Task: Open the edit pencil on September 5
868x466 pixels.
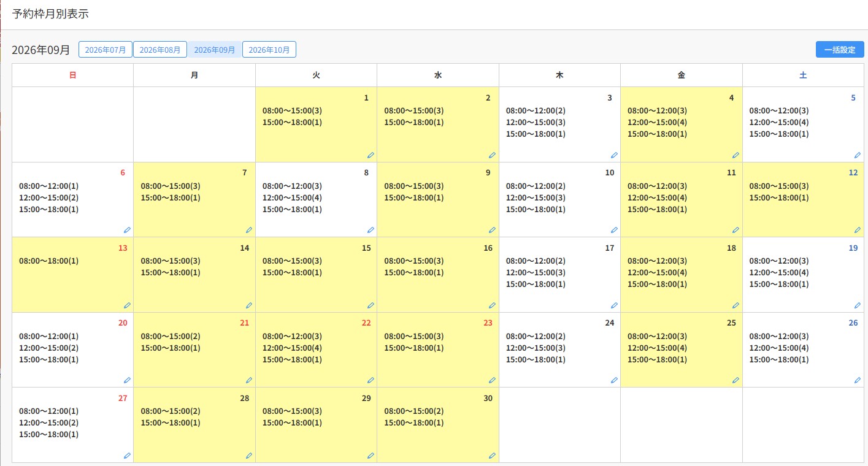Action: click(858, 155)
